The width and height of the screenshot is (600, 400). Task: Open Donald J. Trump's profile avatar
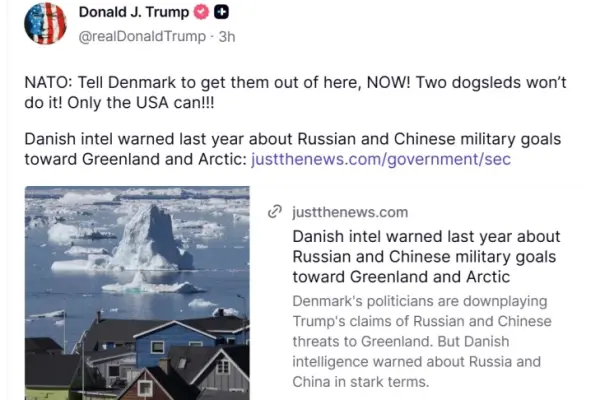[x=45, y=23]
